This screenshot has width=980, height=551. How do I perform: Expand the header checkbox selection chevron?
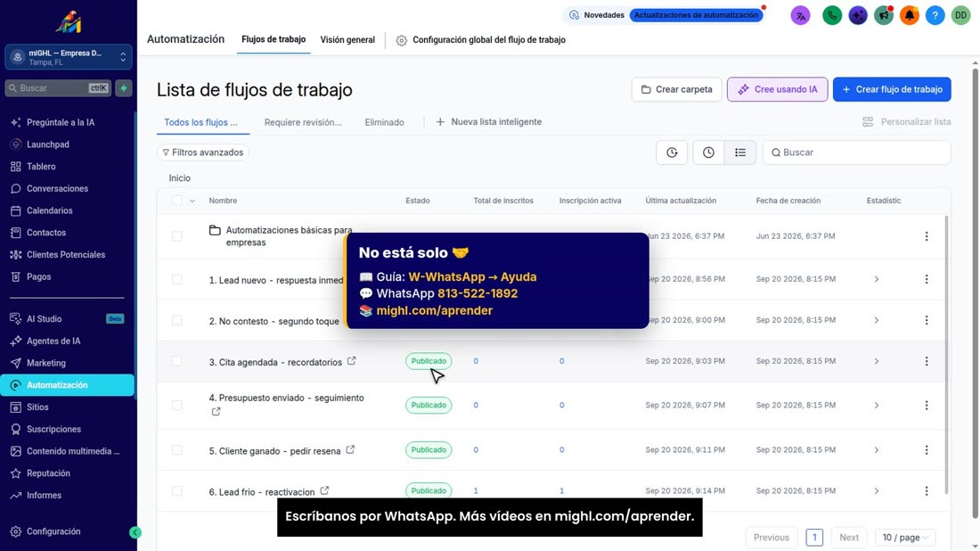(192, 201)
